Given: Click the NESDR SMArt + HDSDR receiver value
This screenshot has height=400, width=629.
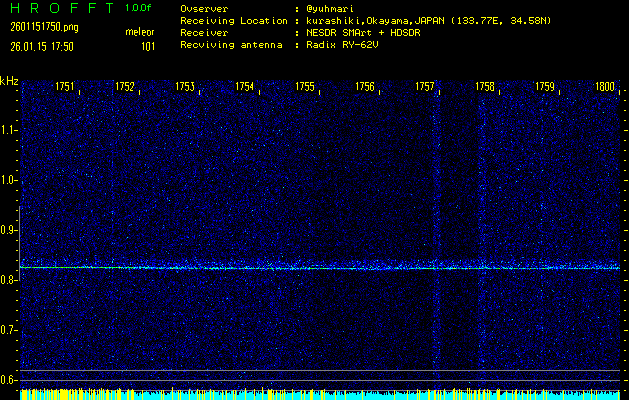Looking at the screenshot, I should pyautogui.click(x=363, y=33).
